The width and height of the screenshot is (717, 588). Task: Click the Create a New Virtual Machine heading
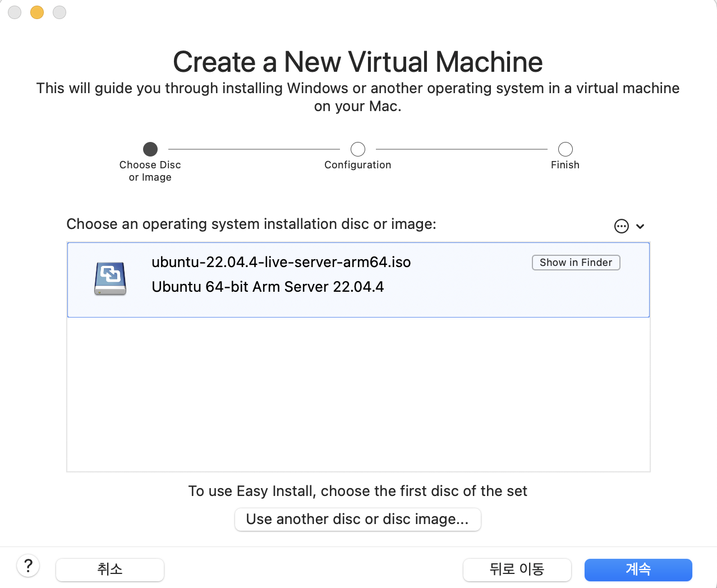[358, 62]
